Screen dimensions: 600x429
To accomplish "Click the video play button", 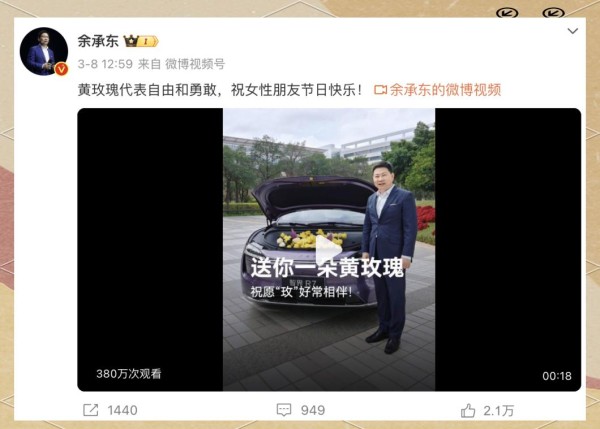I will tap(328, 250).
